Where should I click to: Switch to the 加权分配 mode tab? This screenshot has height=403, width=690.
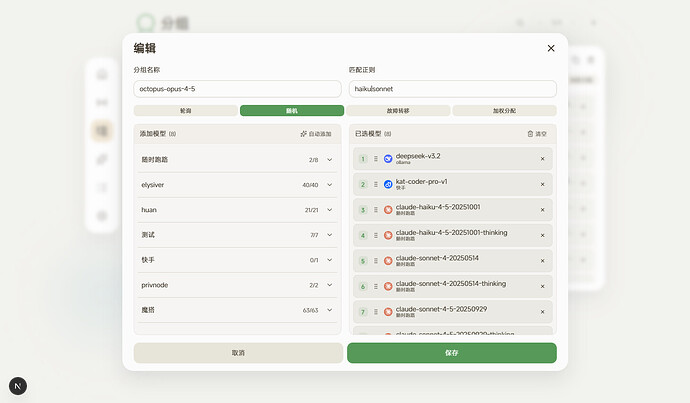tap(504, 110)
